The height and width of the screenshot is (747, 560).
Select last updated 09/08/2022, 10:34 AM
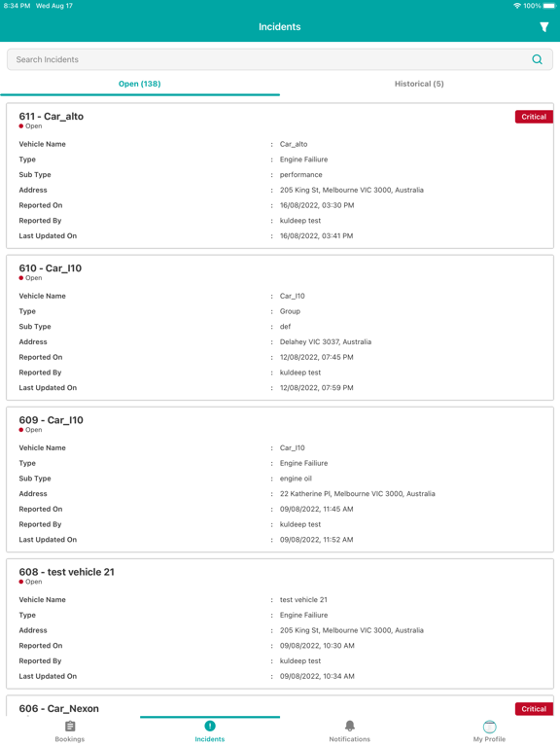pyautogui.click(x=317, y=677)
